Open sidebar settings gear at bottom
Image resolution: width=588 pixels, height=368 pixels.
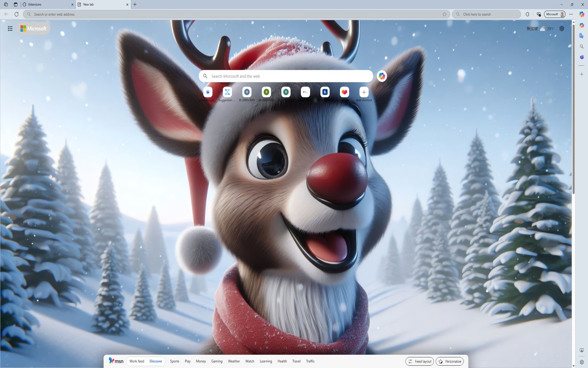point(582,362)
